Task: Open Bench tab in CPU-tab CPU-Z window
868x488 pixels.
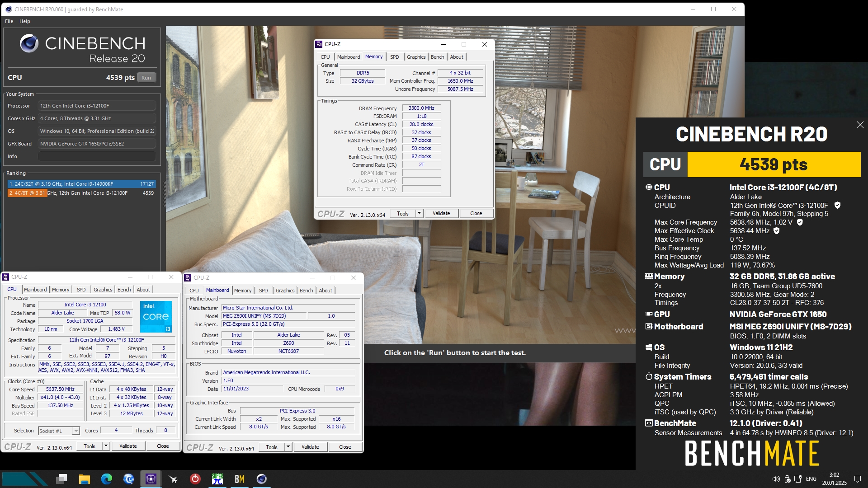Action: 124,290
